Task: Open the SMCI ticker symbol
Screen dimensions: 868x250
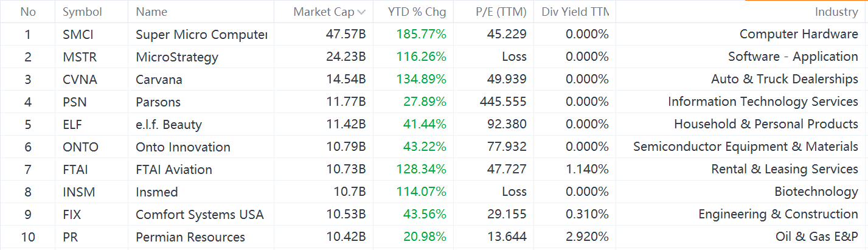Action: pyautogui.click(x=78, y=35)
